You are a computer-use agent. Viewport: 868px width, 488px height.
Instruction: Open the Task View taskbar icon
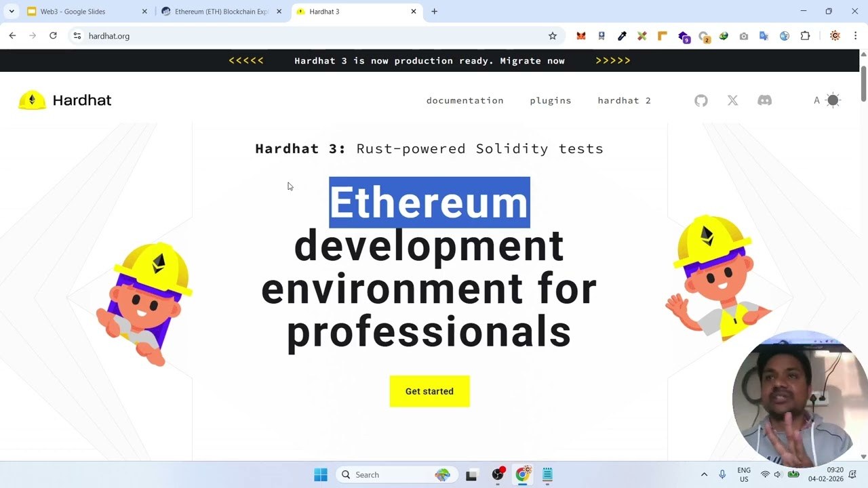pyautogui.click(x=471, y=475)
